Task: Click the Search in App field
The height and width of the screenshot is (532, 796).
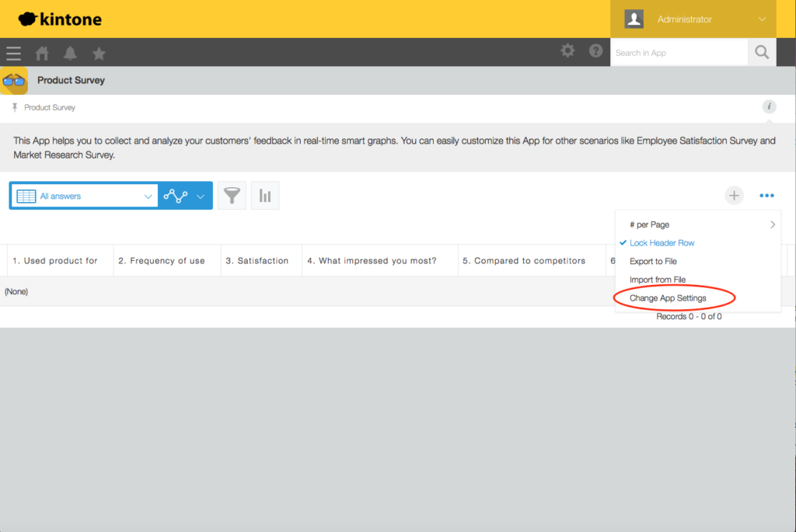Action: click(679, 53)
